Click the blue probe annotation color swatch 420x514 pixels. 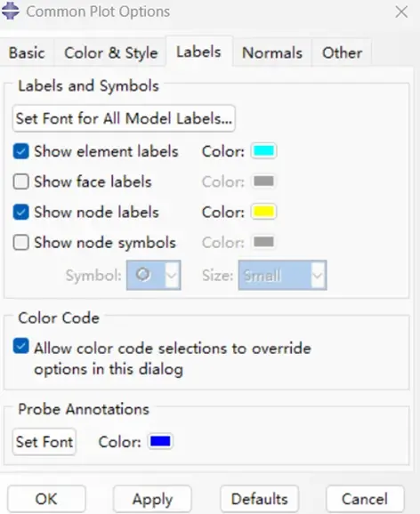160,441
